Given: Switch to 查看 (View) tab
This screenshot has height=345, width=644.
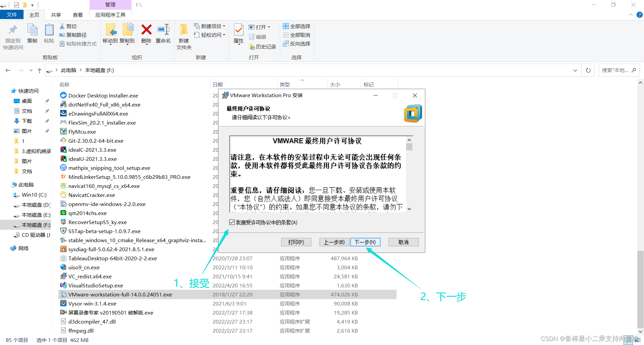Looking at the screenshot, I should coord(78,15).
